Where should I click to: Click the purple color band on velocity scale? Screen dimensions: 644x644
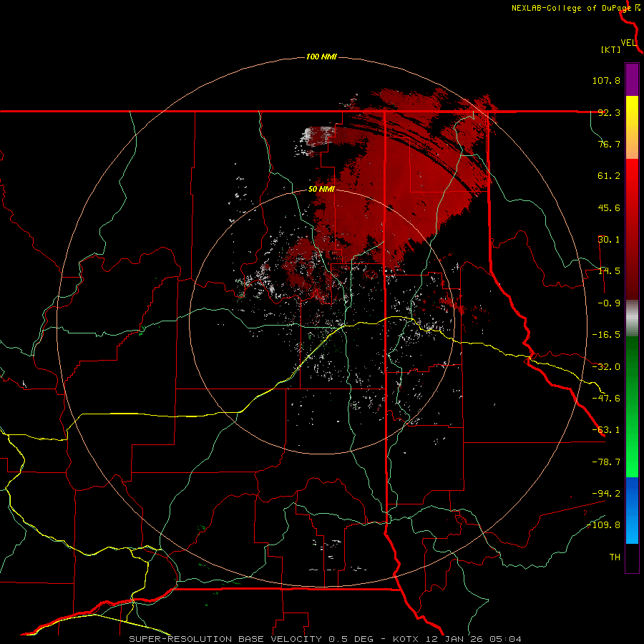click(632, 79)
